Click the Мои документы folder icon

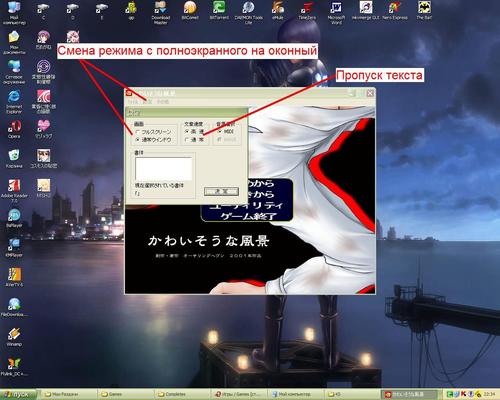pos(14,42)
